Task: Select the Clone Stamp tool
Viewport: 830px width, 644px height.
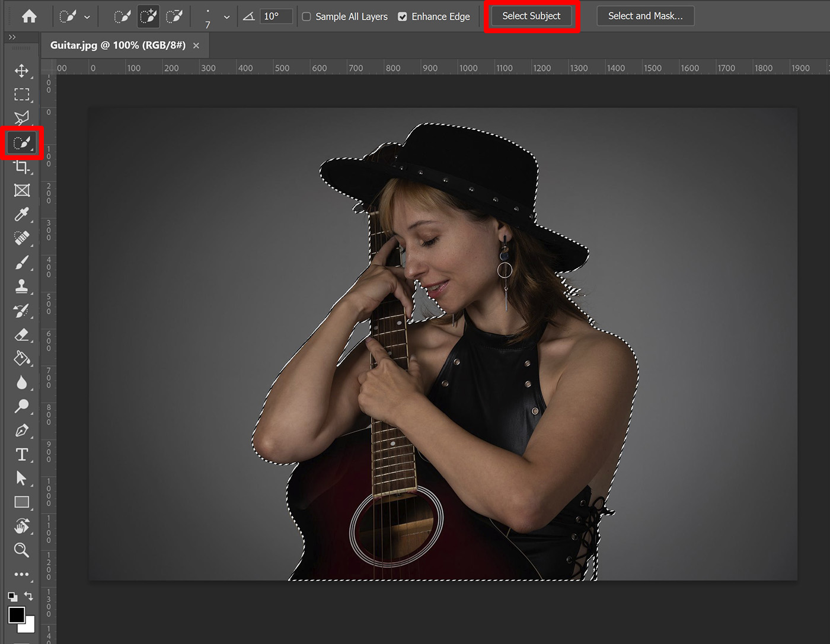Action: pyautogui.click(x=21, y=286)
